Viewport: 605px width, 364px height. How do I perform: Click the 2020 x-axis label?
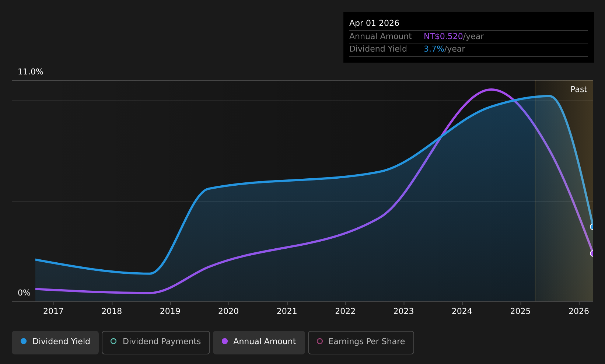pos(228,311)
